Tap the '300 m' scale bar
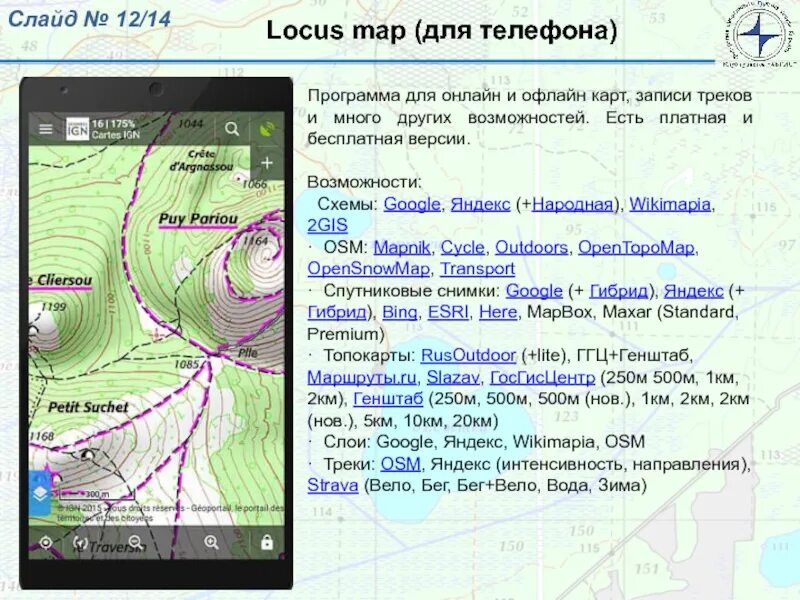The width and height of the screenshot is (800, 600). pyautogui.click(x=97, y=494)
